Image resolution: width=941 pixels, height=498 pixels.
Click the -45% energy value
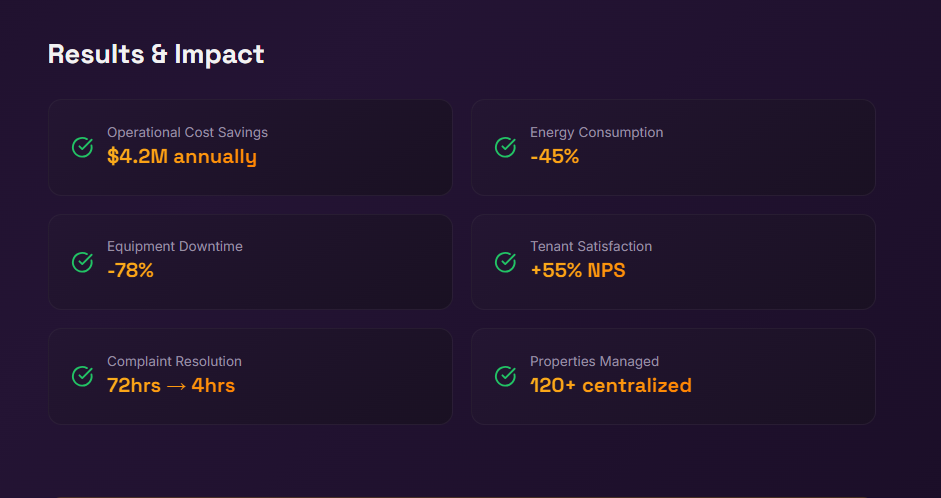click(x=555, y=157)
